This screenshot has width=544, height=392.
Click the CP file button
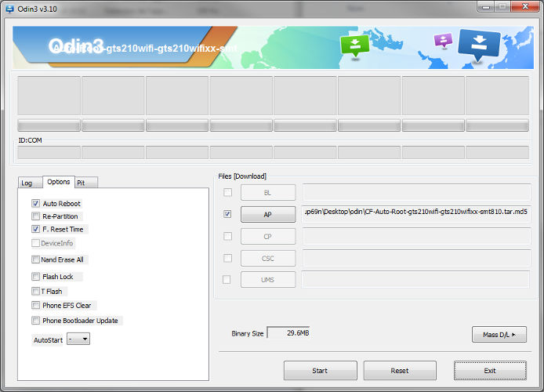click(x=268, y=236)
